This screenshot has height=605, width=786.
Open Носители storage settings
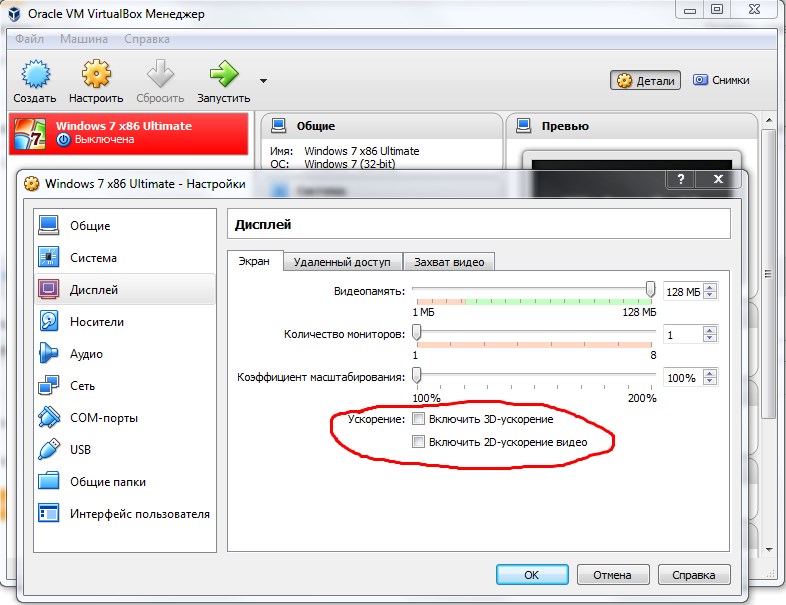(125, 322)
